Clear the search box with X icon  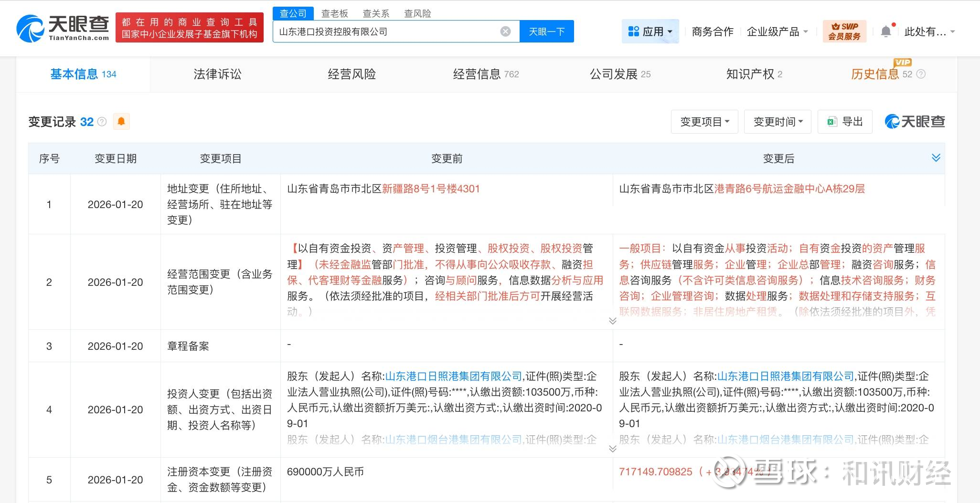pyautogui.click(x=505, y=31)
